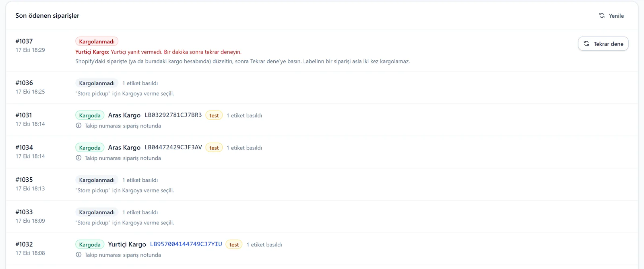Viewport: 644px width, 269px height.
Task: Click the Yenile refresh button
Action: (611, 16)
